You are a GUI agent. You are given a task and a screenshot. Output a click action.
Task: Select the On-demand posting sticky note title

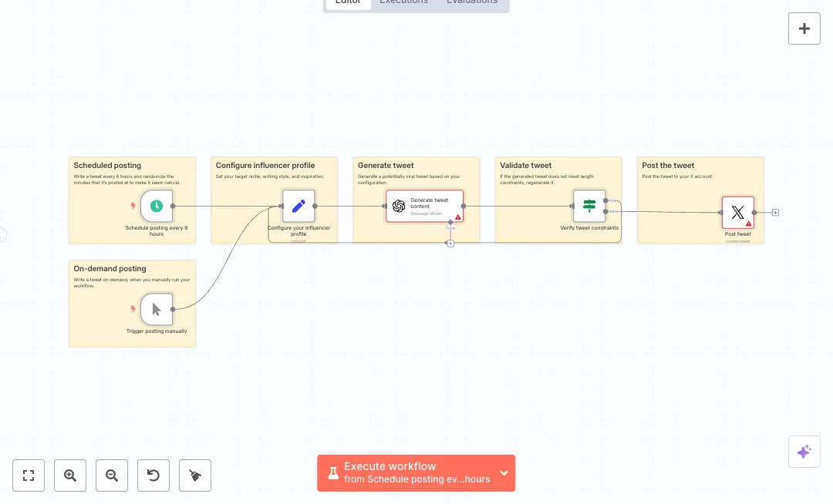point(110,269)
